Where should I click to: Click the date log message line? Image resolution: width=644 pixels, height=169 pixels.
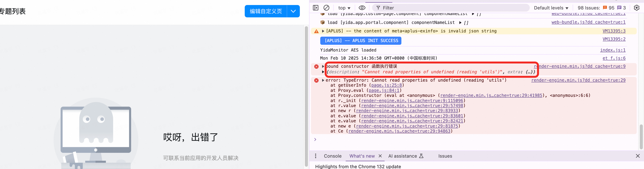(378, 58)
